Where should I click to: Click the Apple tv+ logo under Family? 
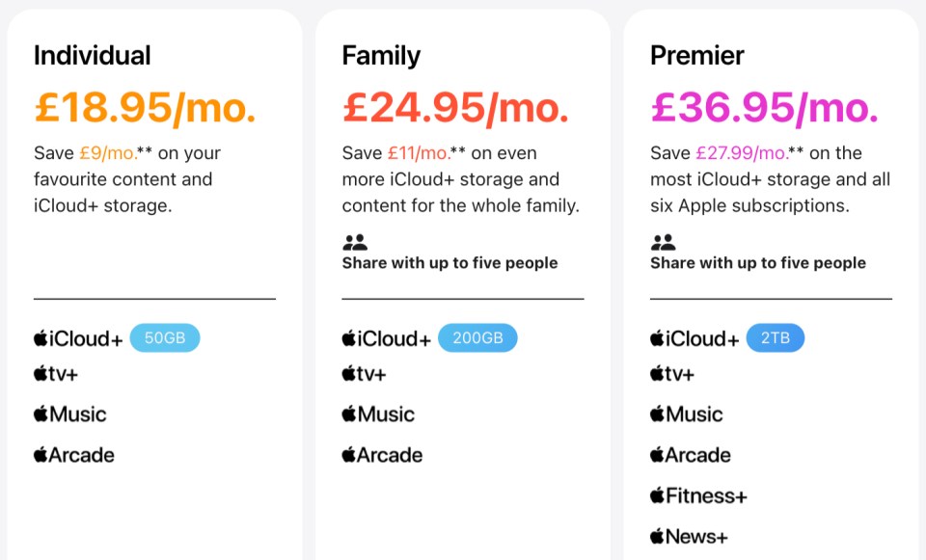tap(364, 374)
